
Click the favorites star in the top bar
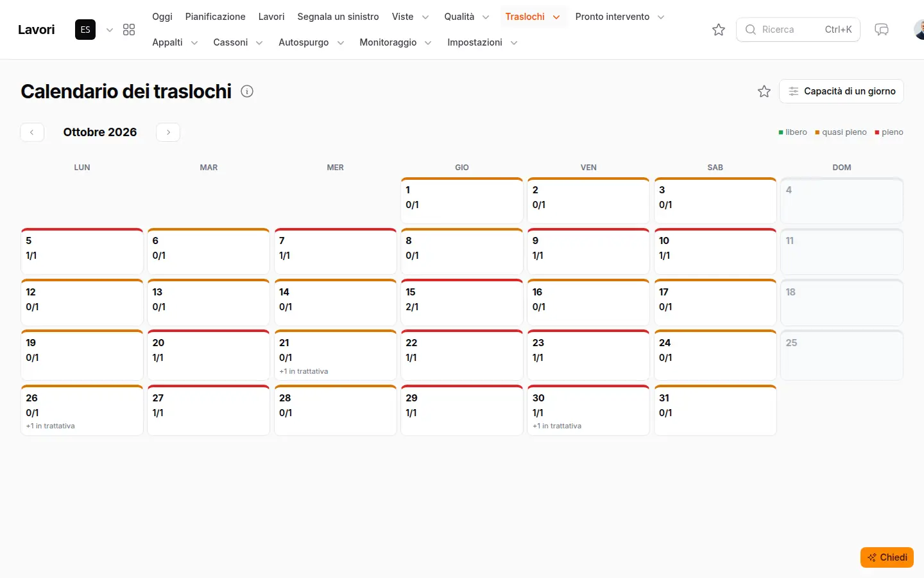point(719,30)
